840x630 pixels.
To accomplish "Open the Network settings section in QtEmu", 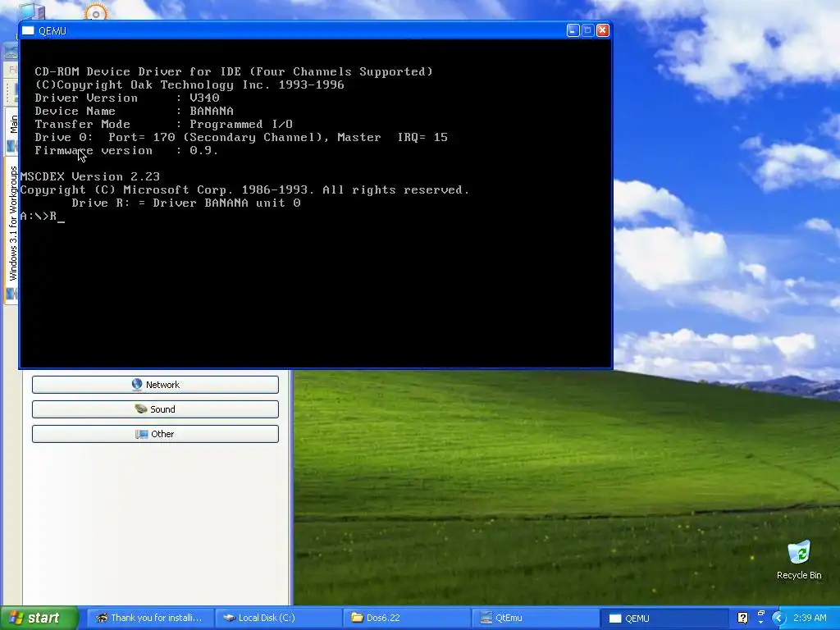I will [x=155, y=385].
